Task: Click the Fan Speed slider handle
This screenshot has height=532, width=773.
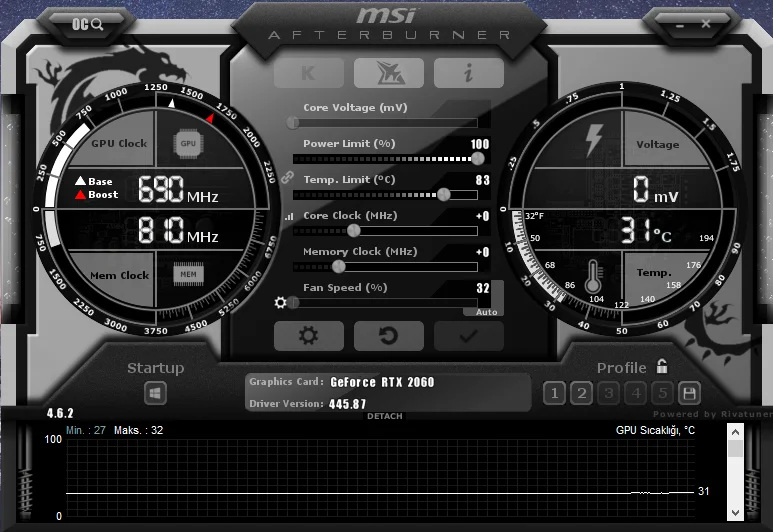Action: (x=294, y=302)
